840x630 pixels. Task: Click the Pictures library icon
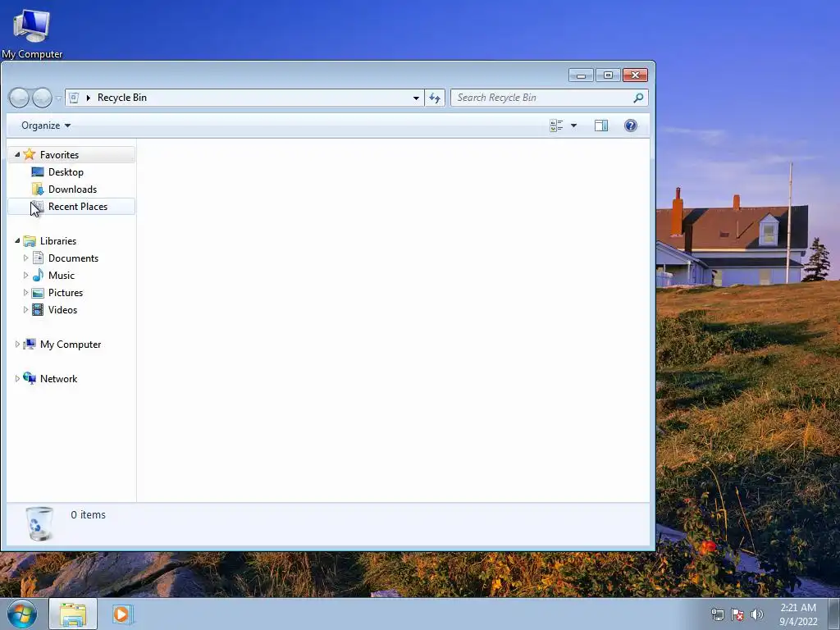38,293
